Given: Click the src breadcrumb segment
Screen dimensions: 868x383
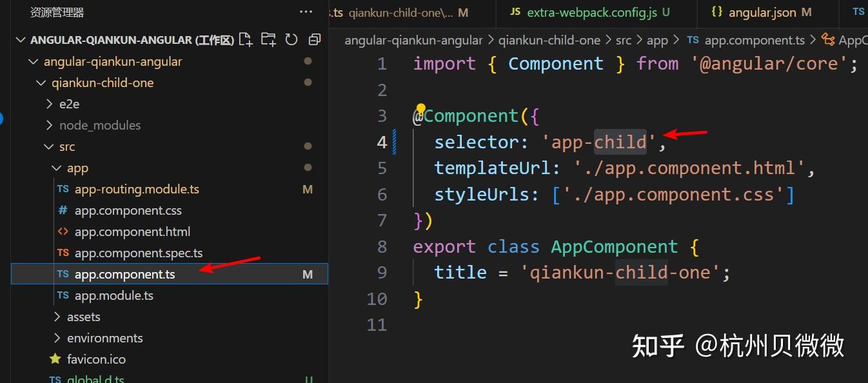Looking at the screenshot, I should pos(623,40).
